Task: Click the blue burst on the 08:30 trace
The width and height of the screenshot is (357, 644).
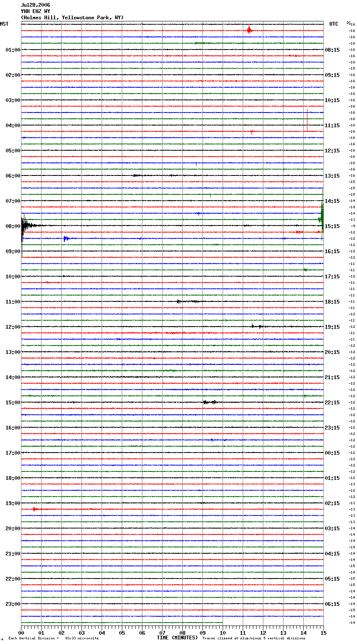Action: pyautogui.click(x=66, y=238)
